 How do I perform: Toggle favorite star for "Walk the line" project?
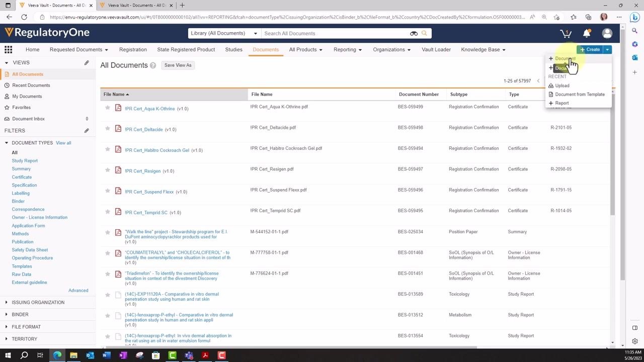pos(107,233)
